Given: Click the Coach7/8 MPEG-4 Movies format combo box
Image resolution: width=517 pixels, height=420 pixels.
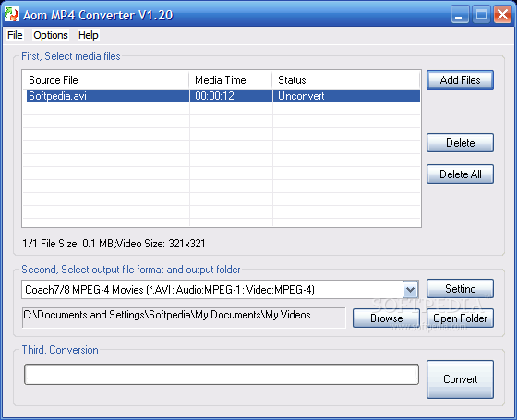Looking at the screenshot, I should click(x=220, y=290).
